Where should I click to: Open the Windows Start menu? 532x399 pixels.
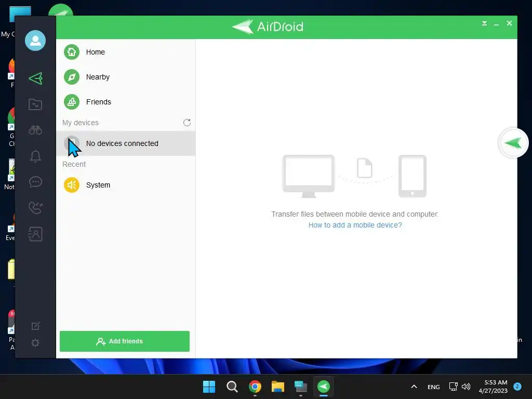point(209,387)
